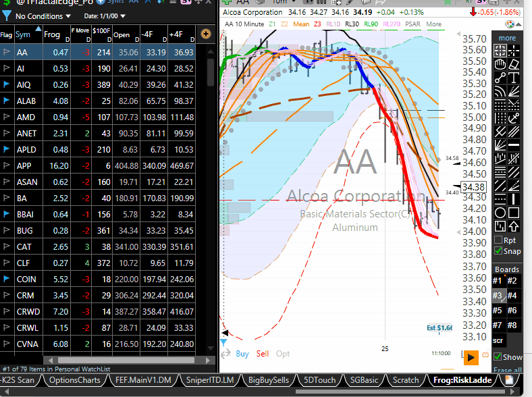This screenshot has width=532, height=397.
Task: Click the watchlist horizontal scrollbar thumb
Action: (x=126, y=360)
